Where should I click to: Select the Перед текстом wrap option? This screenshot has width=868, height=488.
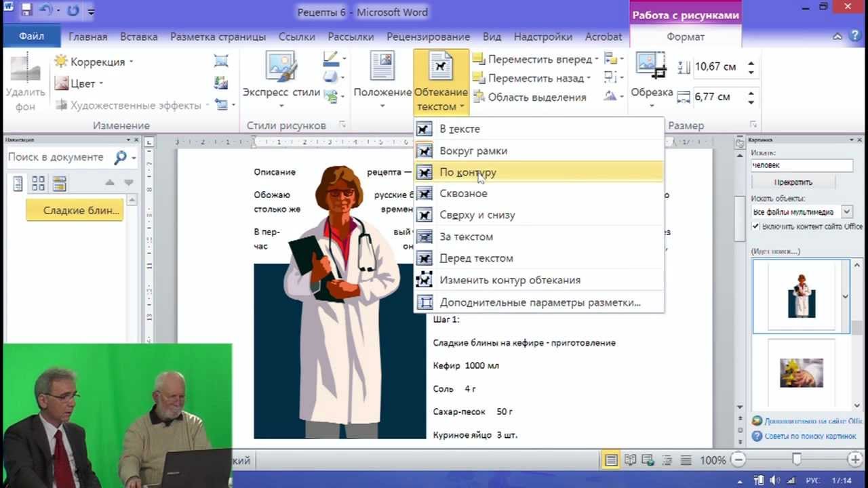(x=539, y=258)
